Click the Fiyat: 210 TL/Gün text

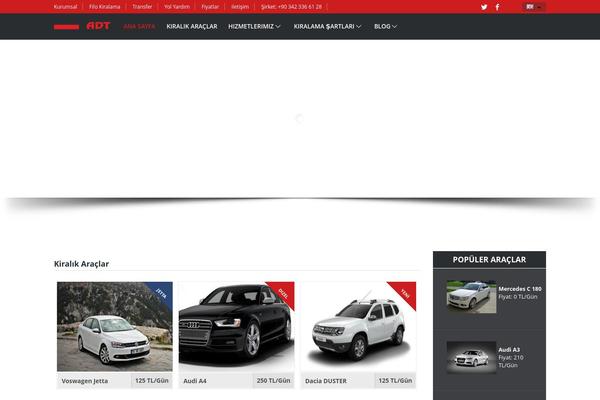coord(511,361)
